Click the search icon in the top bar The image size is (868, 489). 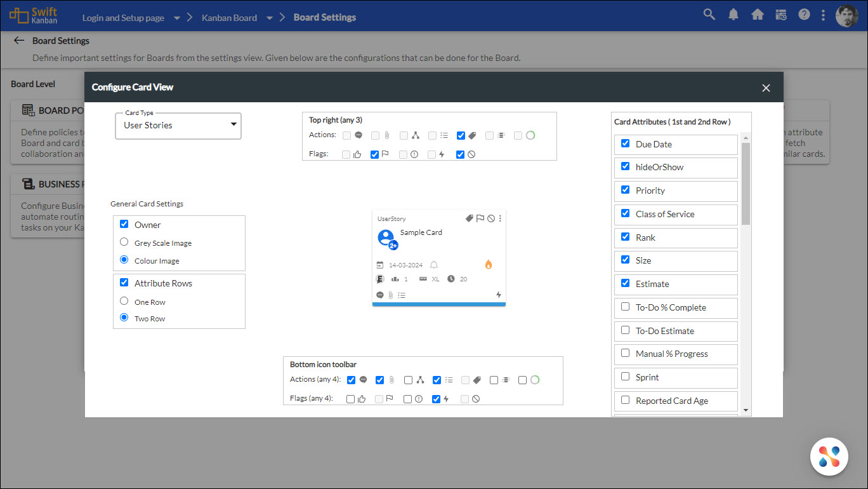click(x=709, y=13)
